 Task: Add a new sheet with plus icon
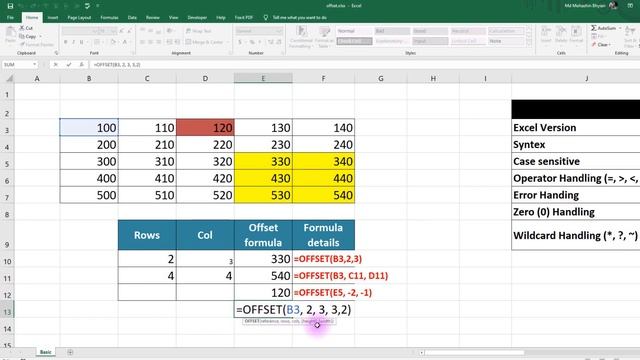(x=70, y=352)
